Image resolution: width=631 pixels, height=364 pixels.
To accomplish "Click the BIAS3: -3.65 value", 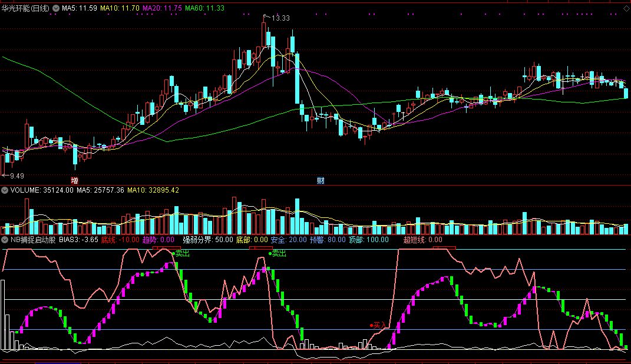I will 79,240.
